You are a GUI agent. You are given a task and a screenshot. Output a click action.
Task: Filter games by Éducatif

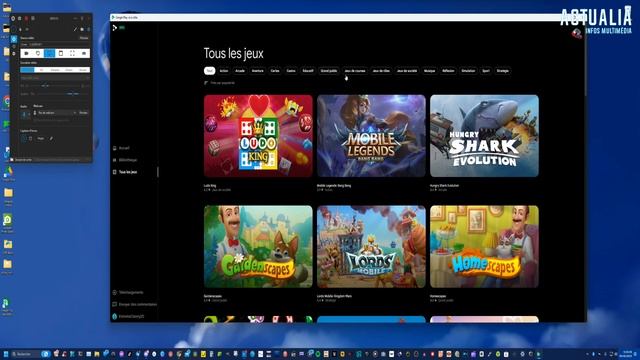click(308, 71)
